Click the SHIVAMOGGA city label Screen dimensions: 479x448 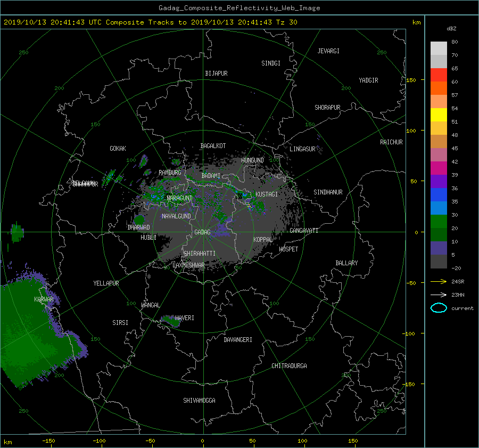[x=199, y=400]
